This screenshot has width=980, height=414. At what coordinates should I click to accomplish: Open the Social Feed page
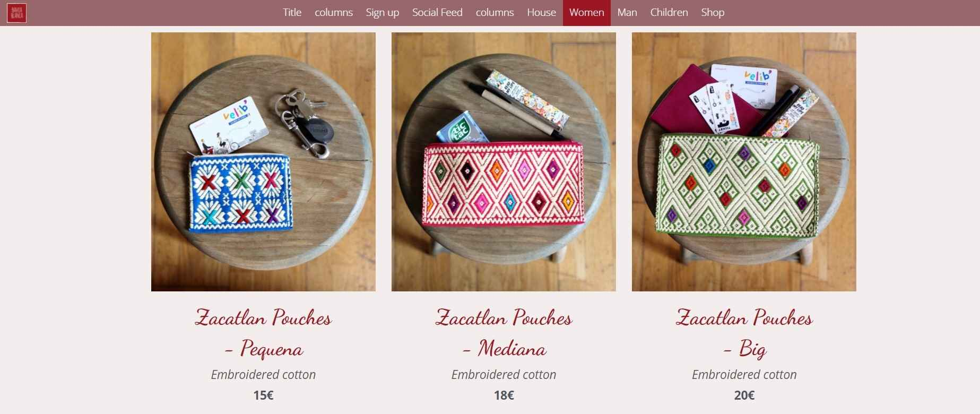[437, 13]
